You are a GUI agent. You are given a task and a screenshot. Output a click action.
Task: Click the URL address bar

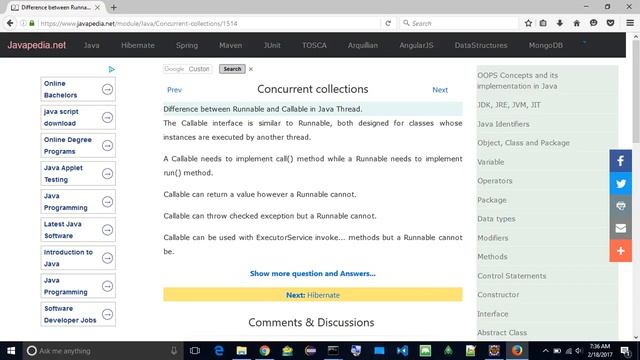(209, 23)
